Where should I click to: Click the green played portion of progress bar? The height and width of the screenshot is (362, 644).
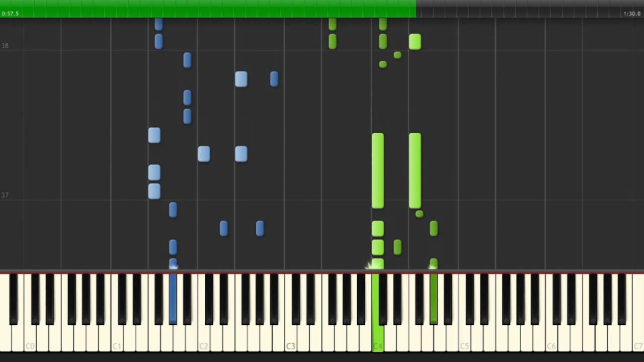[x=208, y=9]
